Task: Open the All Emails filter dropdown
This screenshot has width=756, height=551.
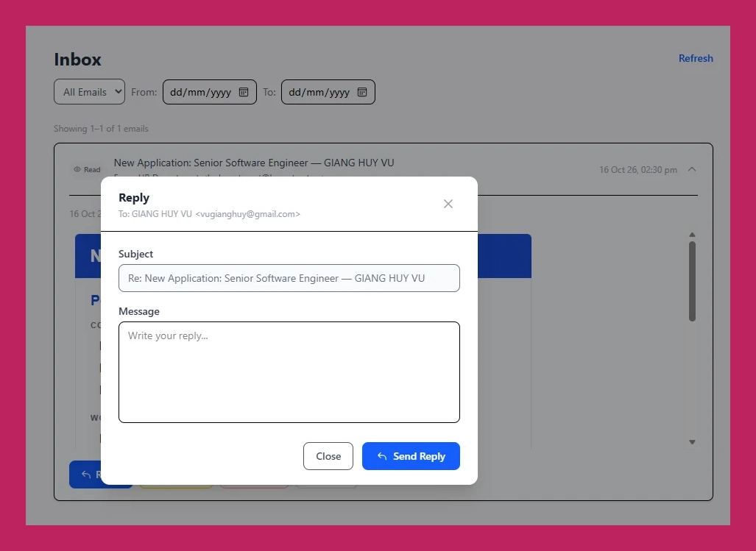Action: tap(89, 91)
